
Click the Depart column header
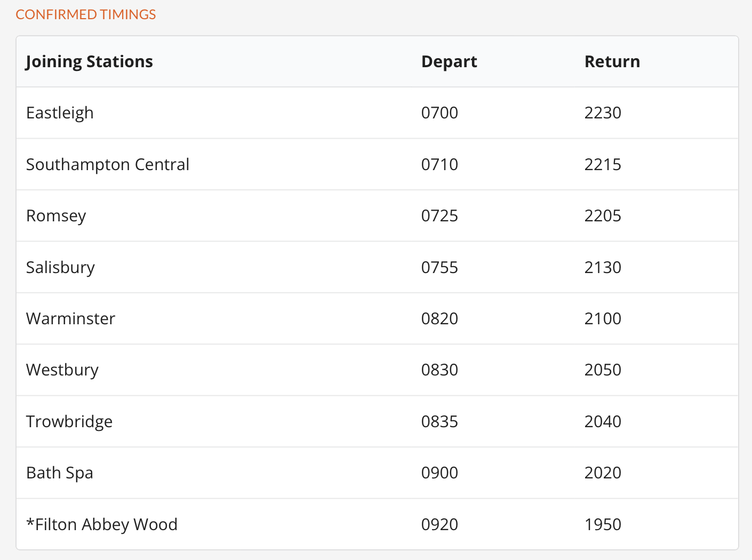pyautogui.click(x=449, y=62)
